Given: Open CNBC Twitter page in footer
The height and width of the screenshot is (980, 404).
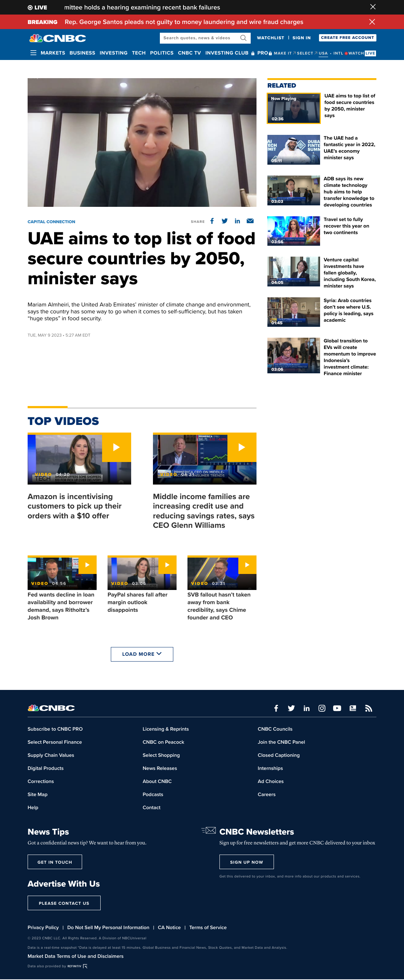Looking at the screenshot, I should tap(291, 708).
